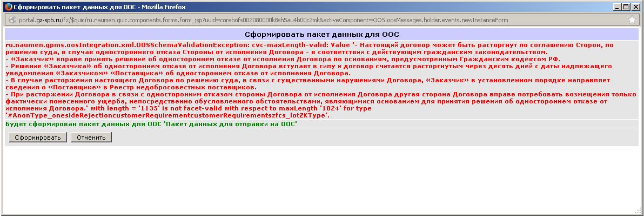Click the header 'Сформировать пакет данных для ООС'
644x216 pixels.
pos(322,34)
